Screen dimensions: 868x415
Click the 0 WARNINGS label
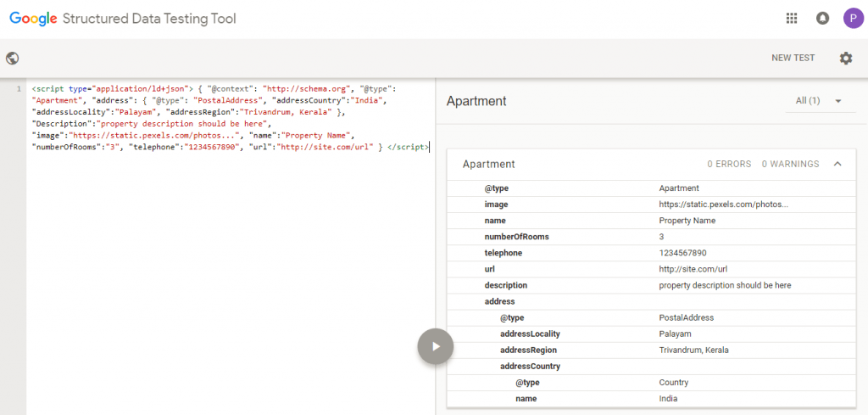click(x=790, y=164)
